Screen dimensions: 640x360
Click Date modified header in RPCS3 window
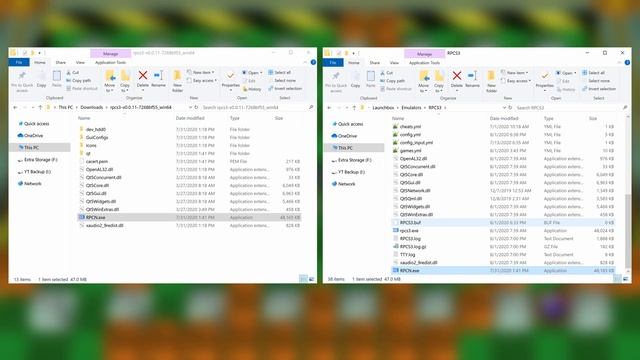click(504, 118)
